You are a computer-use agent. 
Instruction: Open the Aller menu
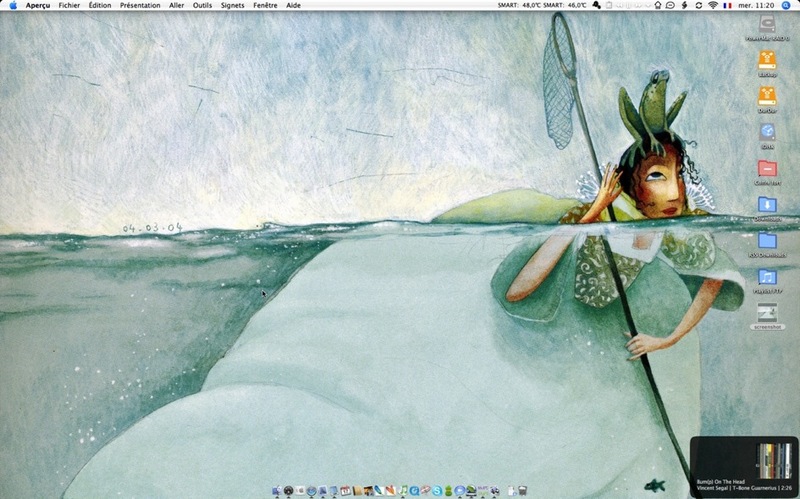177,6
